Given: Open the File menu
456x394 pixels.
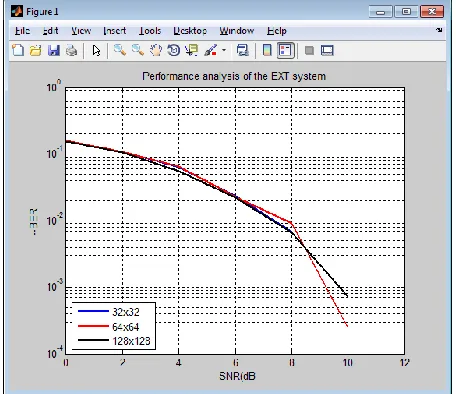Looking at the screenshot, I should (22, 31).
